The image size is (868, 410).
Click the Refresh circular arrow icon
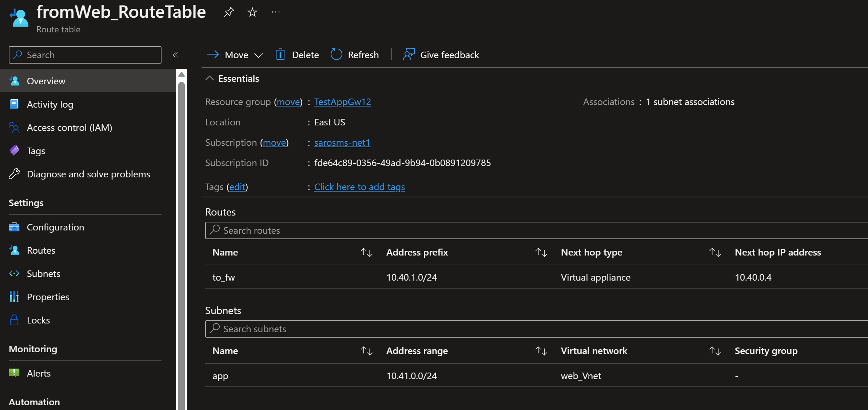point(336,55)
